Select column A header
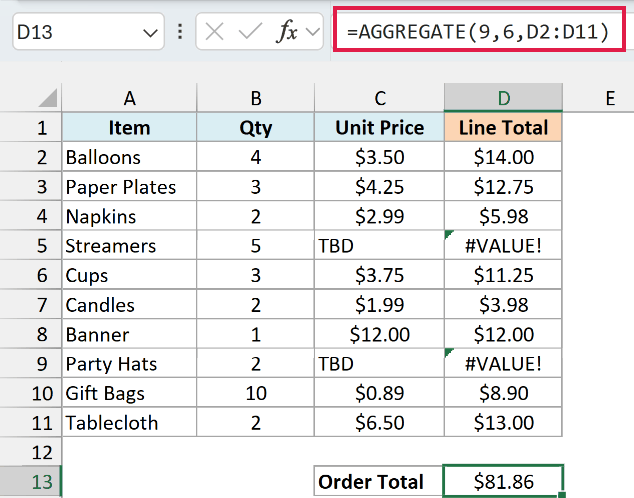This screenshot has width=634, height=498. click(129, 98)
